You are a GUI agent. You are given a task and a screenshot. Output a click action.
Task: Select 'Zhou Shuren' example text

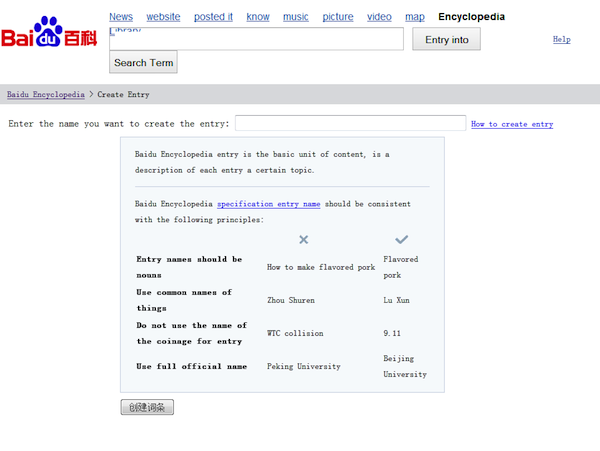click(x=291, y=300)
